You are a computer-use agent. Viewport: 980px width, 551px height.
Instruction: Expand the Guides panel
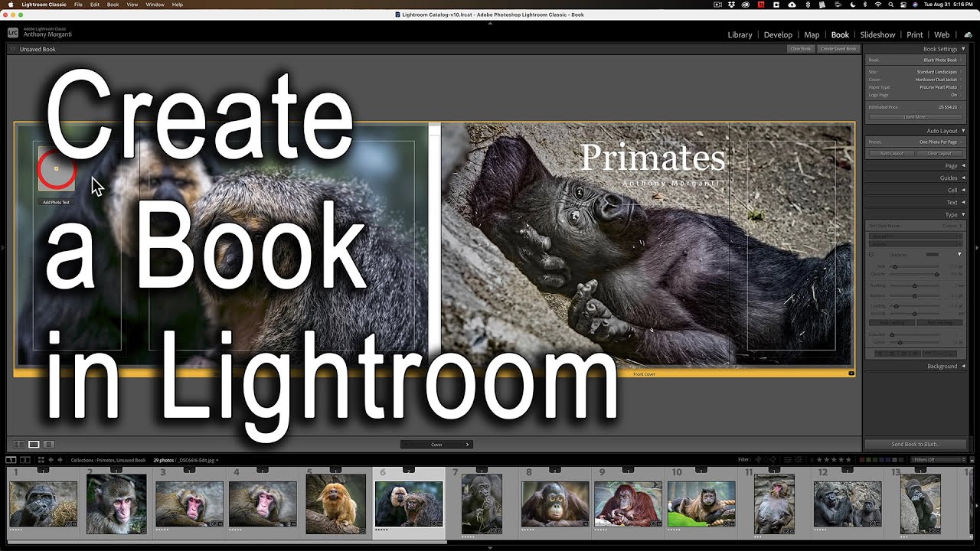963,178
